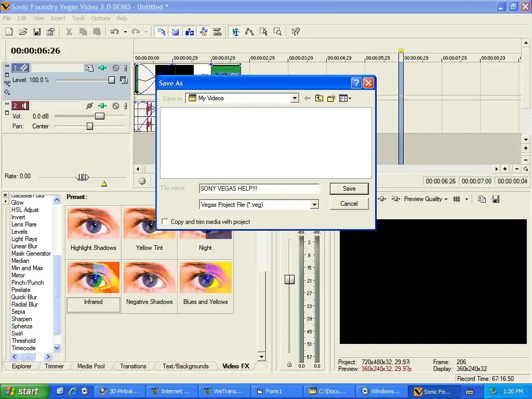Open the View Menu dropdown in dialog

click(x=345, y=98)
